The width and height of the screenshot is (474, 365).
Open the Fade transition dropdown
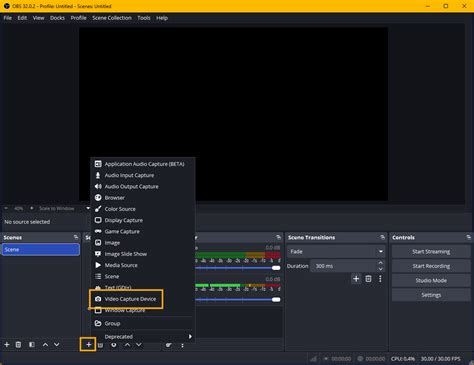[x=336, y=252]
